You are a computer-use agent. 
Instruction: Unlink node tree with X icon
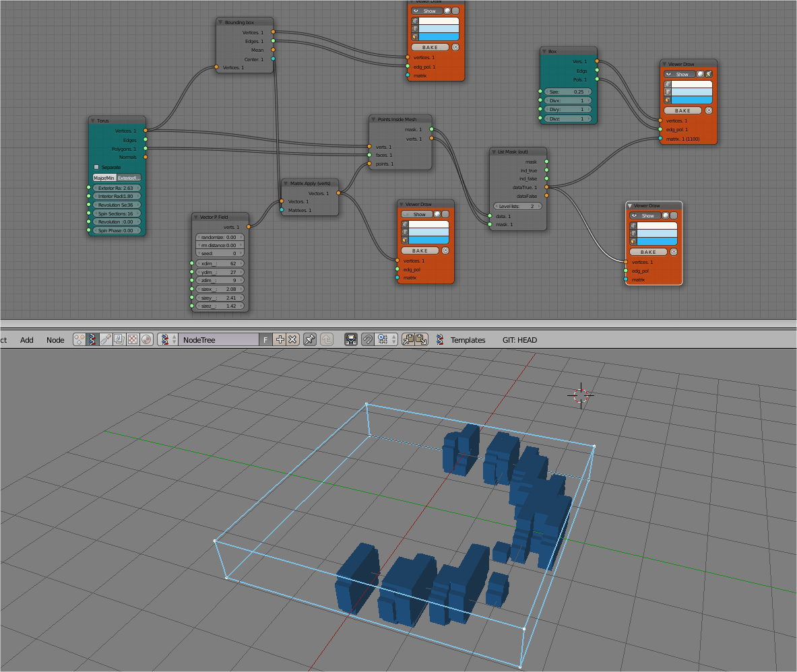click(293, 339)
